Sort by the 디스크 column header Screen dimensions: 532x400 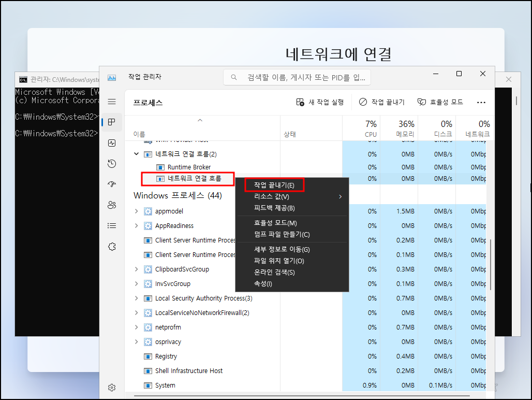tap(437, 128)
